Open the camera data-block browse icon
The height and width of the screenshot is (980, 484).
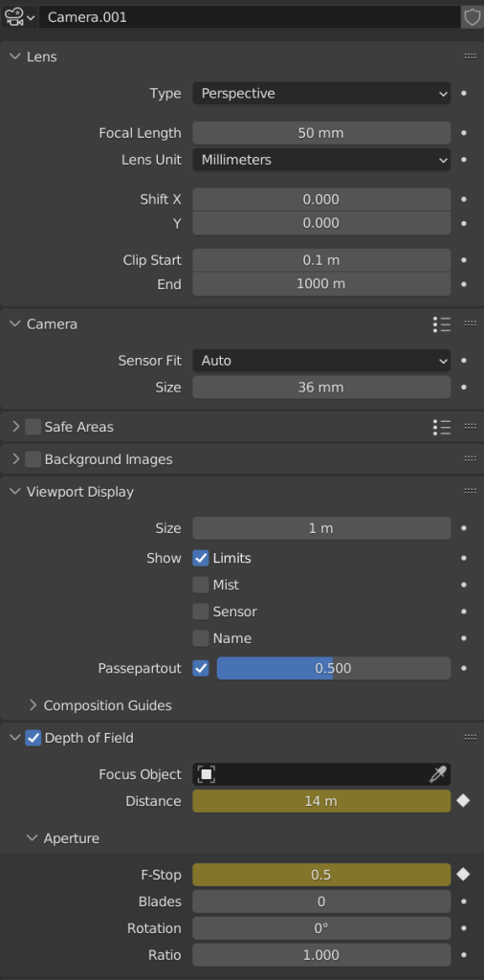[19, 17]
